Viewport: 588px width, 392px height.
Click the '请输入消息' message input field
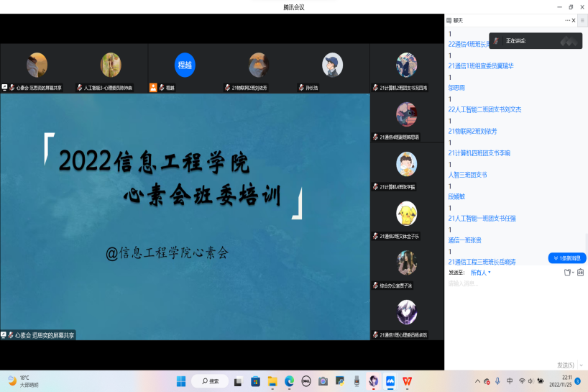(x=503, y=284)
